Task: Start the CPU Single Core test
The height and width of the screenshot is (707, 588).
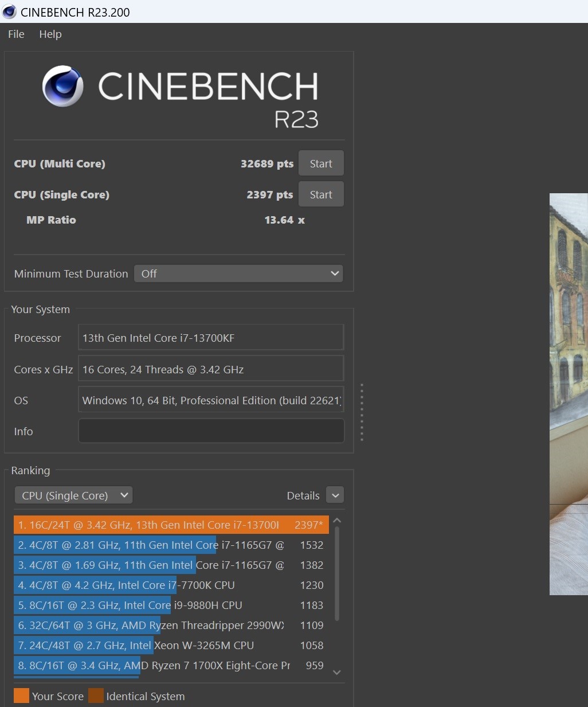Action: [321, 194]
